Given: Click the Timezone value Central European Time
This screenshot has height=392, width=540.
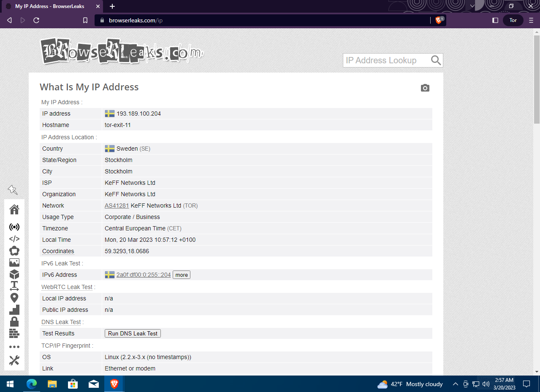Looking at the screenshot, I should click(143, 228).
